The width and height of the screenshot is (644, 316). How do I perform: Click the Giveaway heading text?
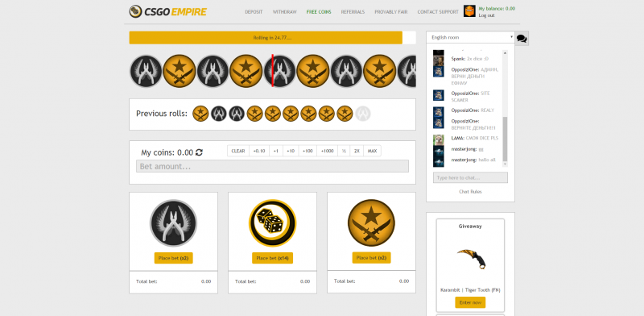click(x=470, y=227)
